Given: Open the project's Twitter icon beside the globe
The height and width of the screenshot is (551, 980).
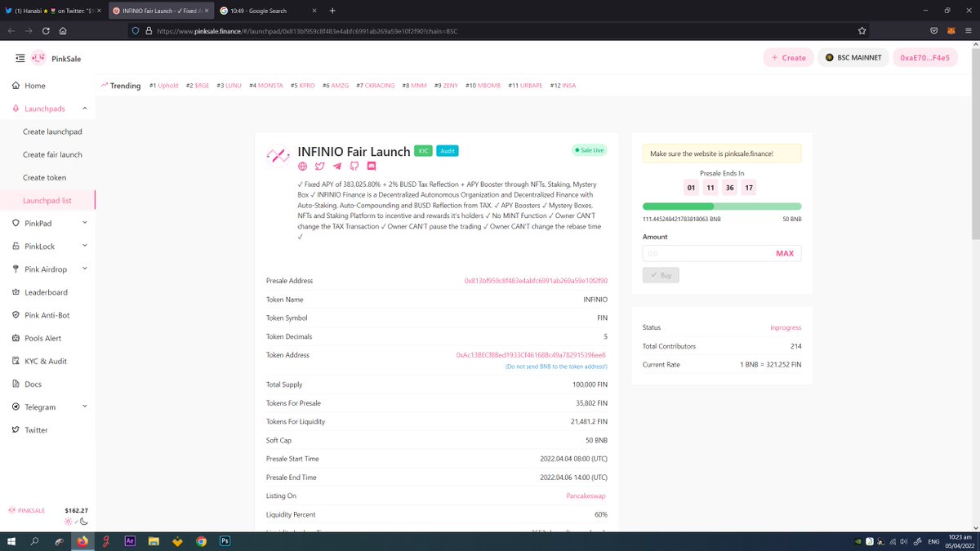Looking at the screenshot, I should [319, 165].
